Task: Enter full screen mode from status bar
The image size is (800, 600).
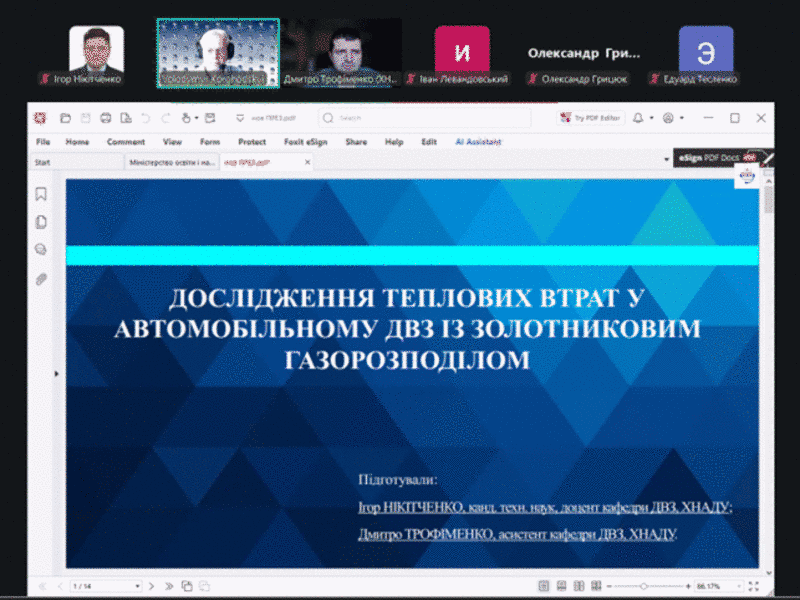Action: 754,586
